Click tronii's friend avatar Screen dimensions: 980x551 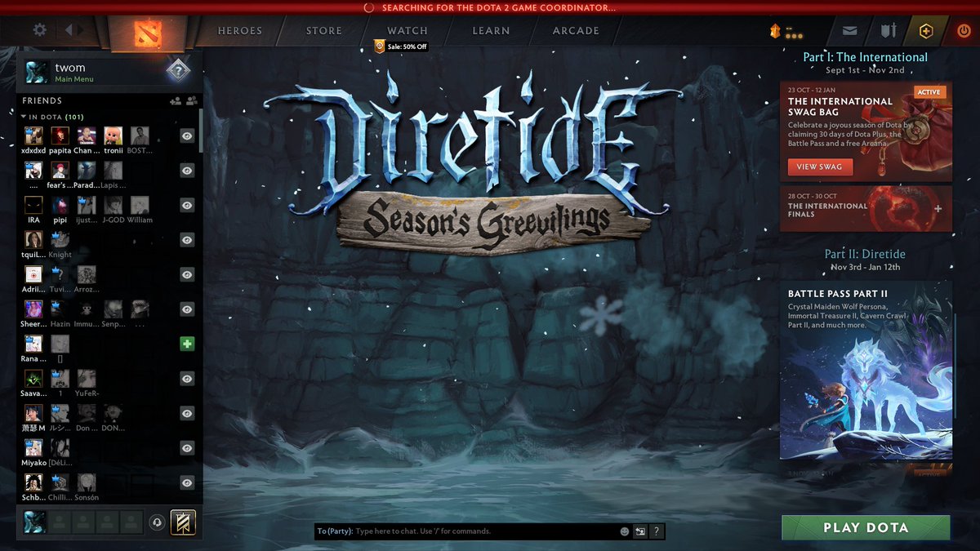[x=114, y=136]
